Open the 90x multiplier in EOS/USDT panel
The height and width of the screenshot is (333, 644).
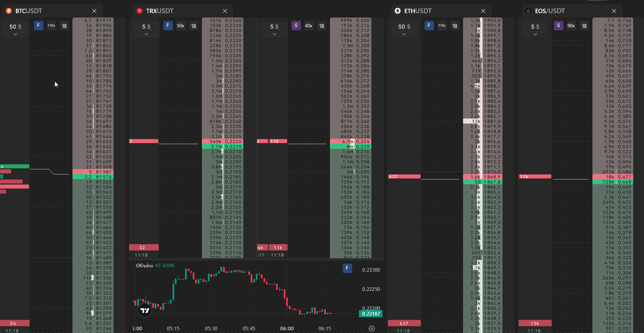571,26
